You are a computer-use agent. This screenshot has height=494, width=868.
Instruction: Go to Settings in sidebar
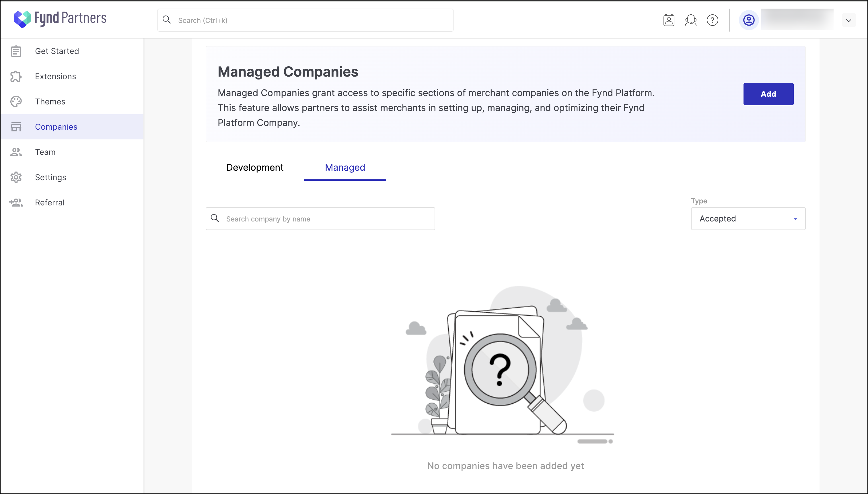click(x=72, y=178)
